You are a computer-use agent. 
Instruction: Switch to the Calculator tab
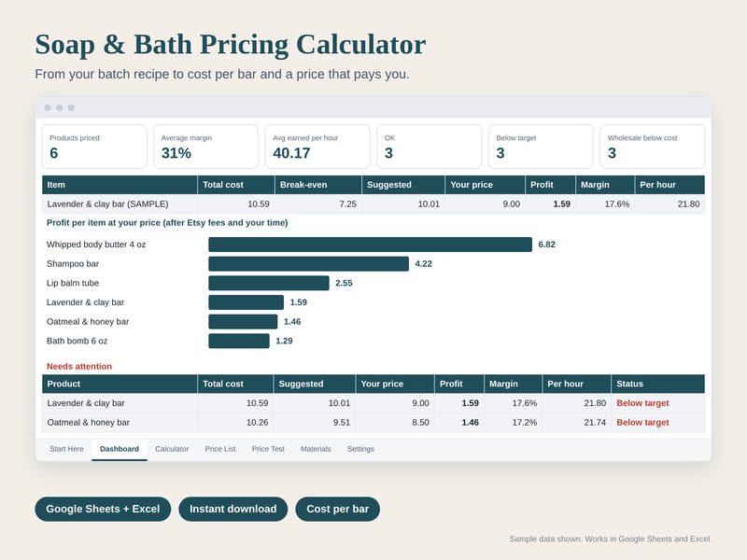[172, 449]
